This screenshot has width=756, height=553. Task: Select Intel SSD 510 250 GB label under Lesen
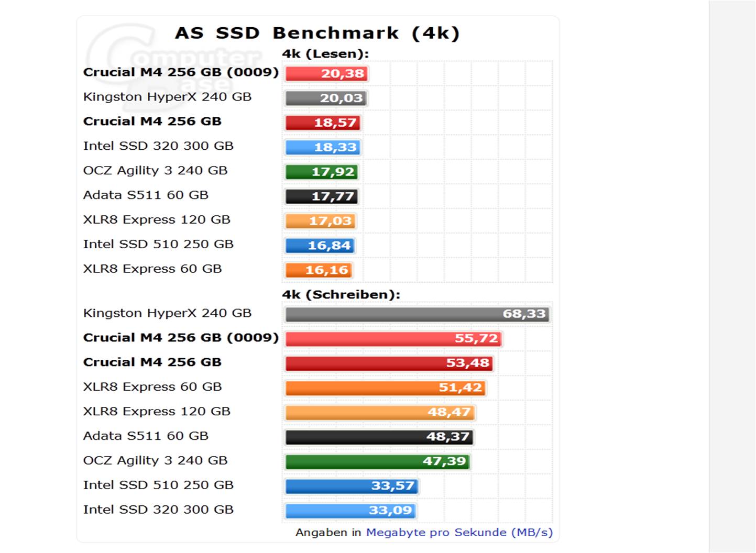coord(158,245)
